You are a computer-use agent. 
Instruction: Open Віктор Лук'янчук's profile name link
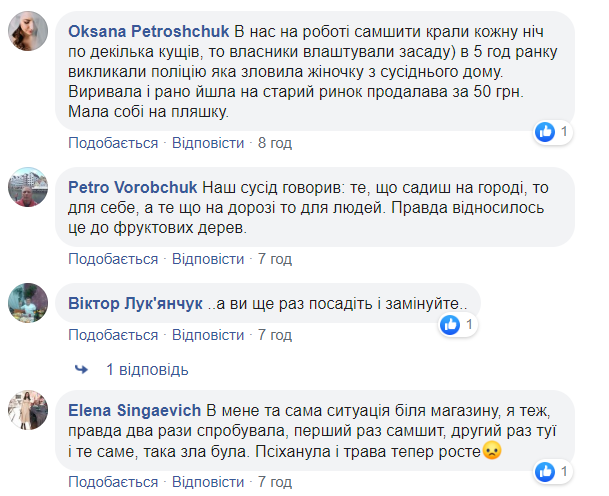135,303
